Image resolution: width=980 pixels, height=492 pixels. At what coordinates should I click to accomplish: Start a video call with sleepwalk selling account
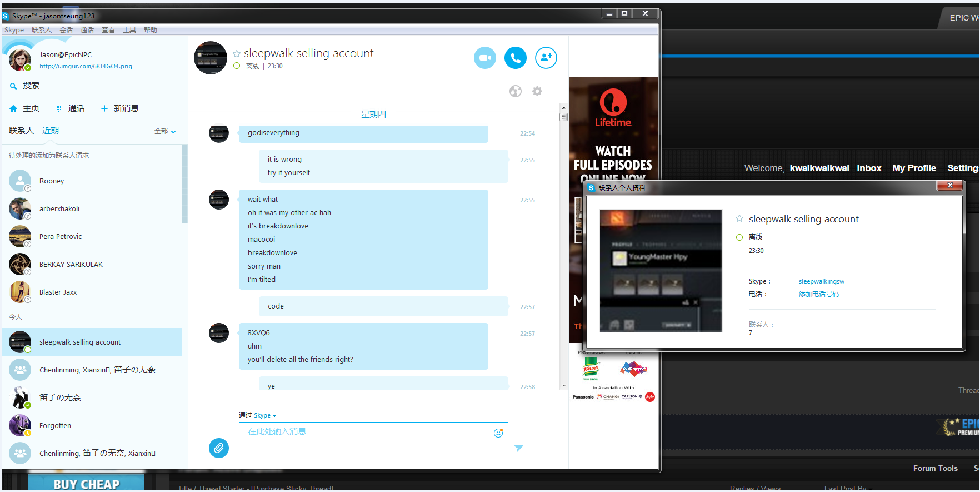(485, 58)
